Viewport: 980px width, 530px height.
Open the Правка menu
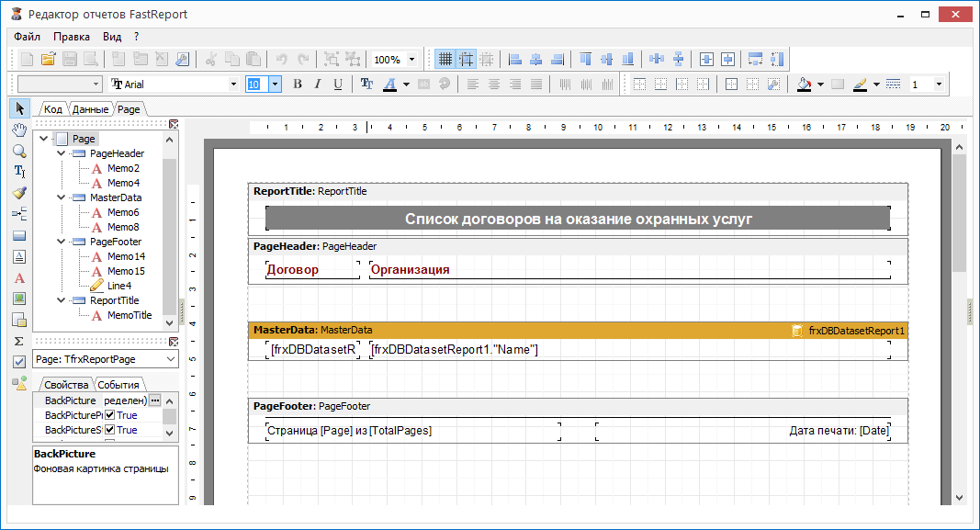coord(72,36)
